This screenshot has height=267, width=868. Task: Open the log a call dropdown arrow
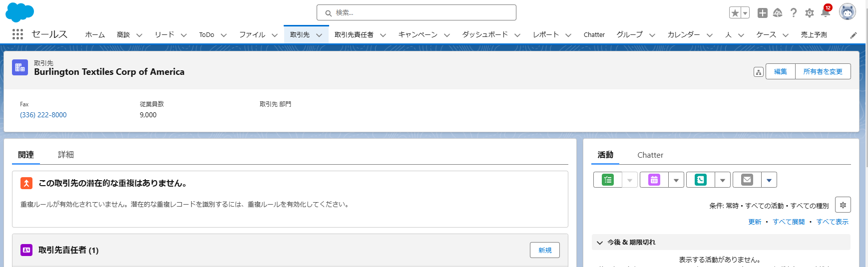[x=723, y=180]
